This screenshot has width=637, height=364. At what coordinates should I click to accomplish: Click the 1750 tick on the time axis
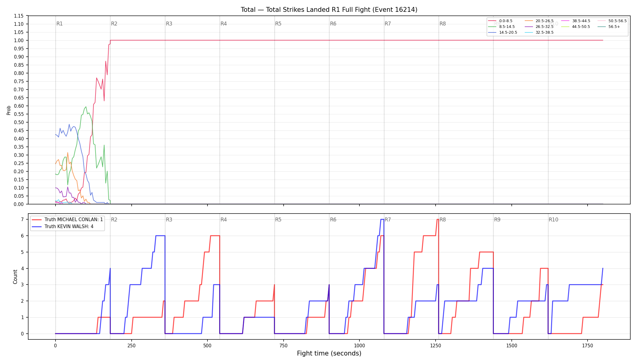click(x=588, y=345)
